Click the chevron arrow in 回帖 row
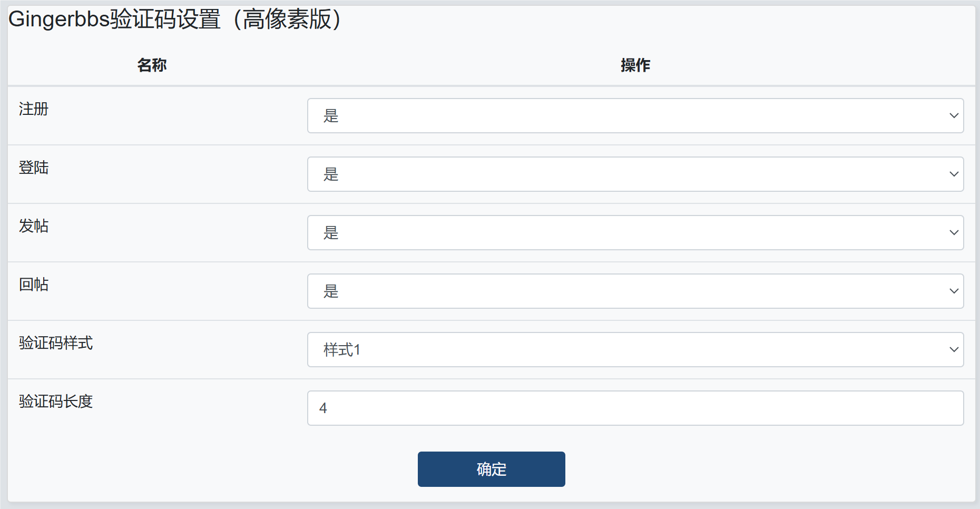 954,291
